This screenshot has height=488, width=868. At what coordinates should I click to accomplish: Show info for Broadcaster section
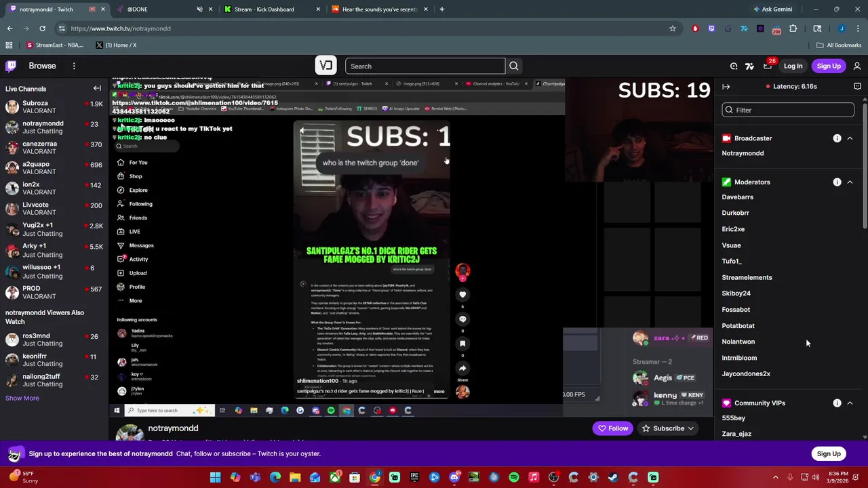837,138
